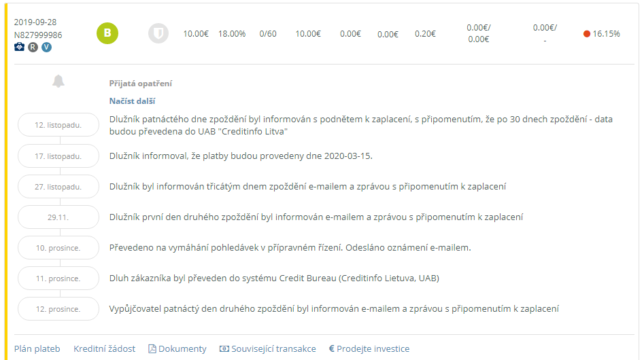644x360 pixels.
Task: Click the 0.20€ amount value
Action: coord(425,33)
